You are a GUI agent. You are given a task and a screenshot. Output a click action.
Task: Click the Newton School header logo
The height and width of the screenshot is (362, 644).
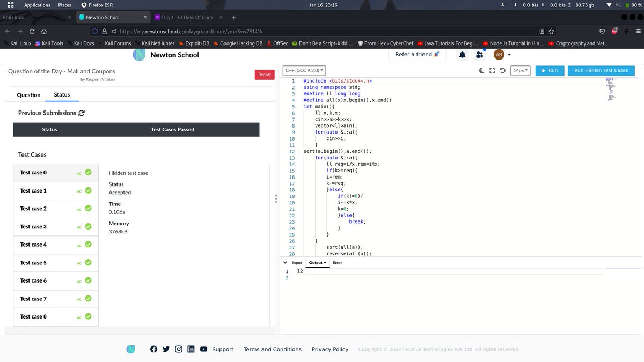(166, 55)
